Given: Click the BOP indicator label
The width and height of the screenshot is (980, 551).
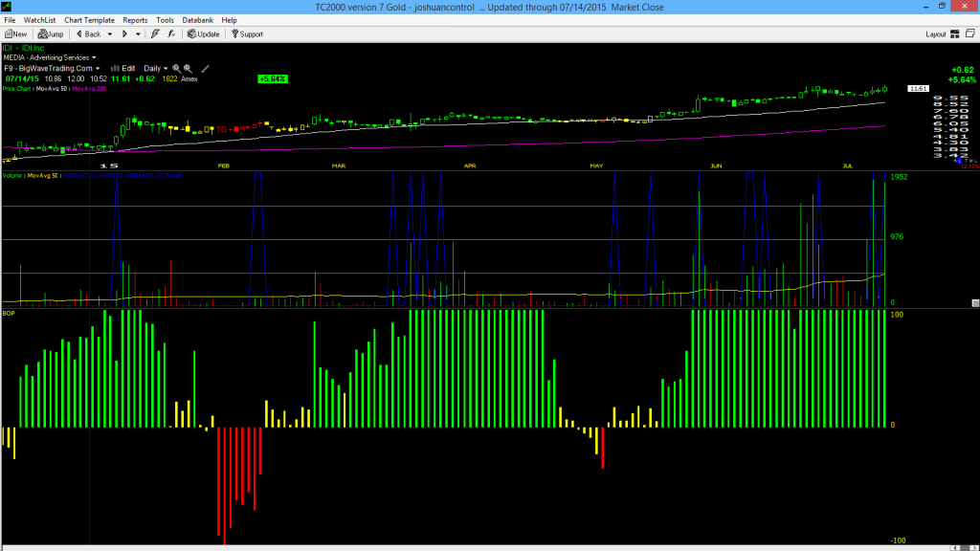Looking at the screenshot, I should pyautogui.click(x=9, y=313).
